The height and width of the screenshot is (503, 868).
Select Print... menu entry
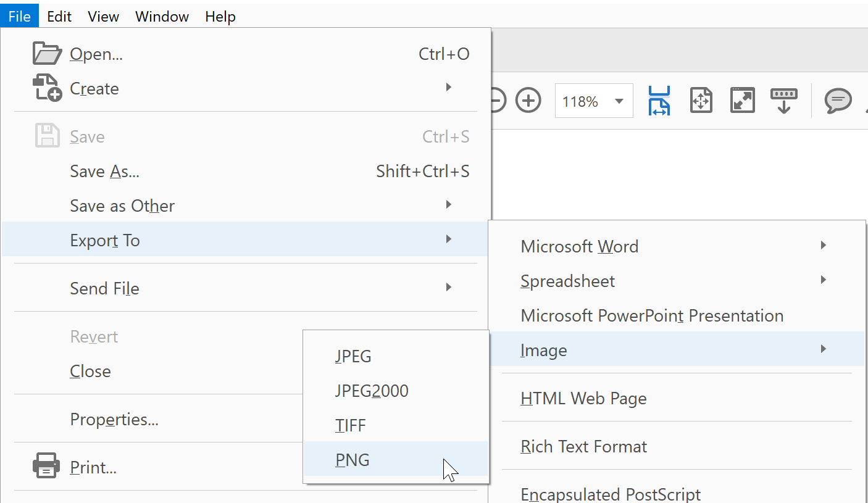[153, 467]
